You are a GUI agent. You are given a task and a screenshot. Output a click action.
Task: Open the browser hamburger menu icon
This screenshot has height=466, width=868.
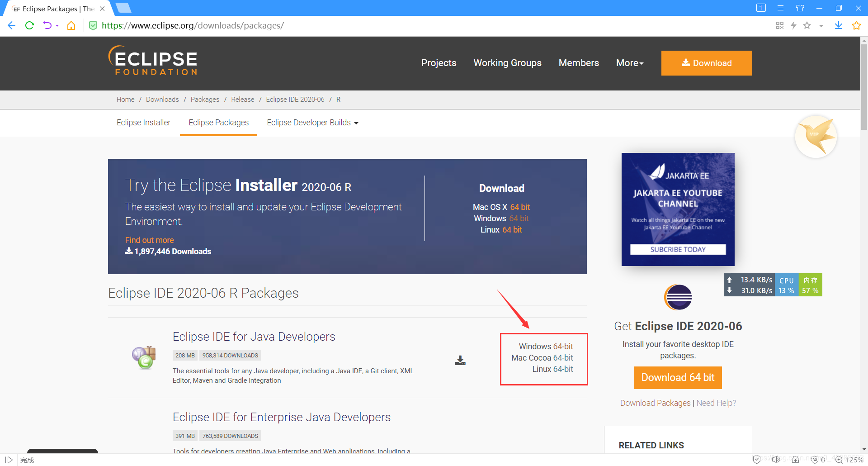780,8
